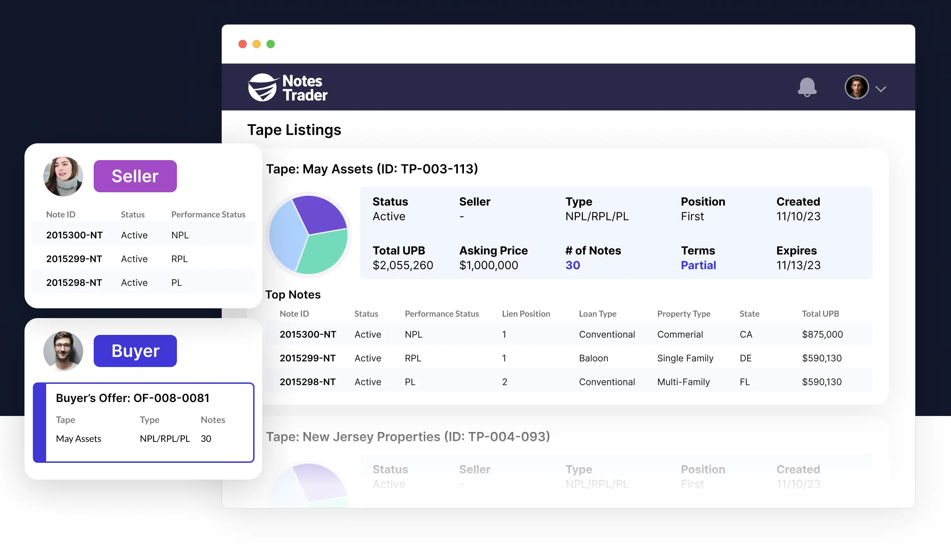This screenshot has width=951, height=560.
Task: Click 'Commerial' property type cell
Action: pos(680,334)
